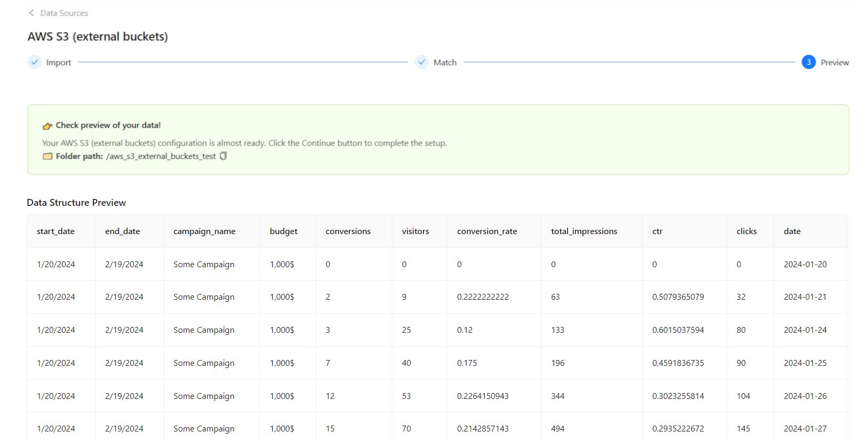The height and width of the screenshot is (440, 868).
Task: Select the Match step label
Action: pyautogui.click(x=445, y=62)
